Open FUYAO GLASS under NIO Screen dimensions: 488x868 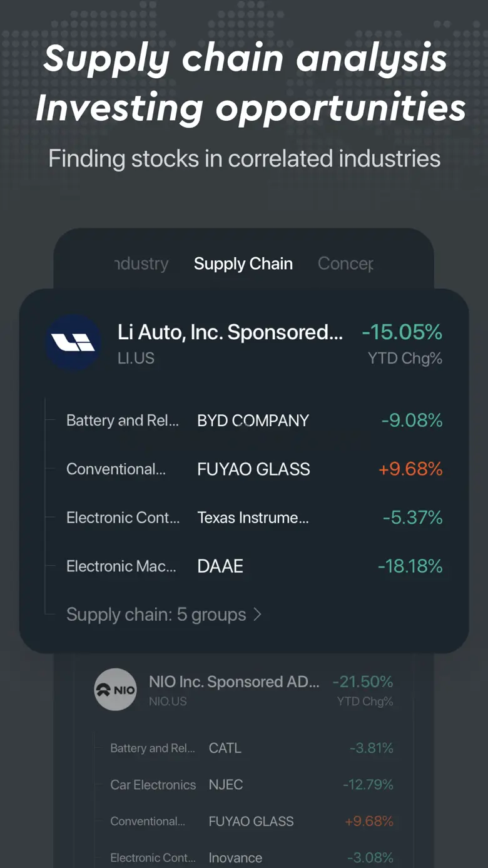tap(251, 821)
